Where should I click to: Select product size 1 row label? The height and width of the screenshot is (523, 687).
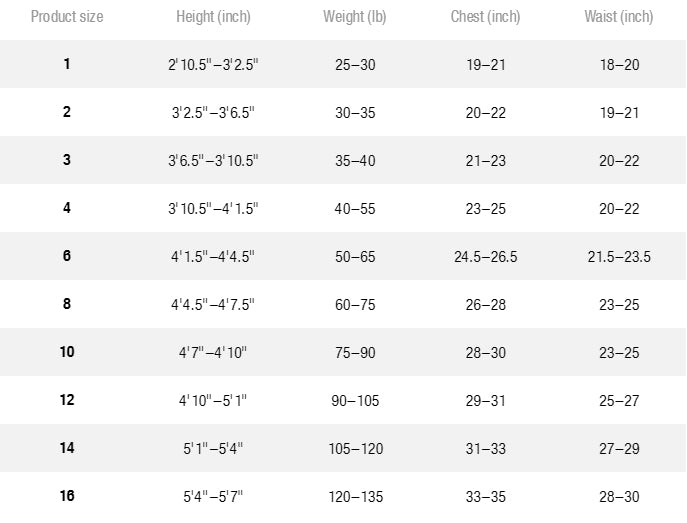(x=67, y=64)
